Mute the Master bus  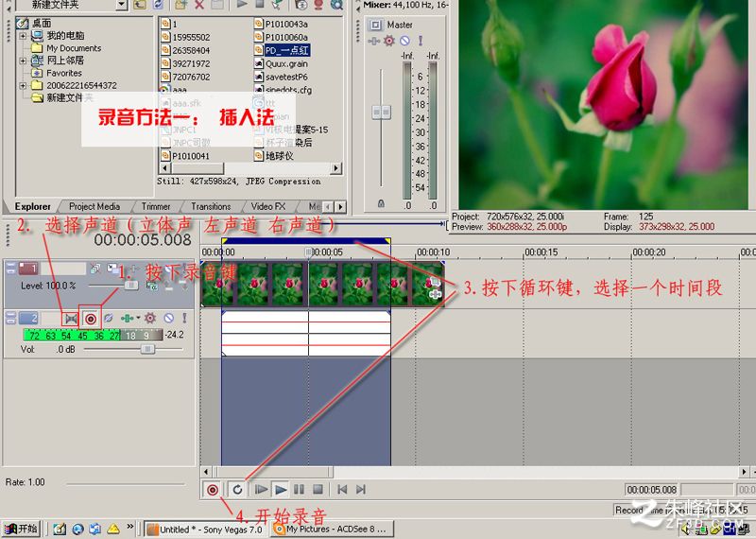point(405,41)
